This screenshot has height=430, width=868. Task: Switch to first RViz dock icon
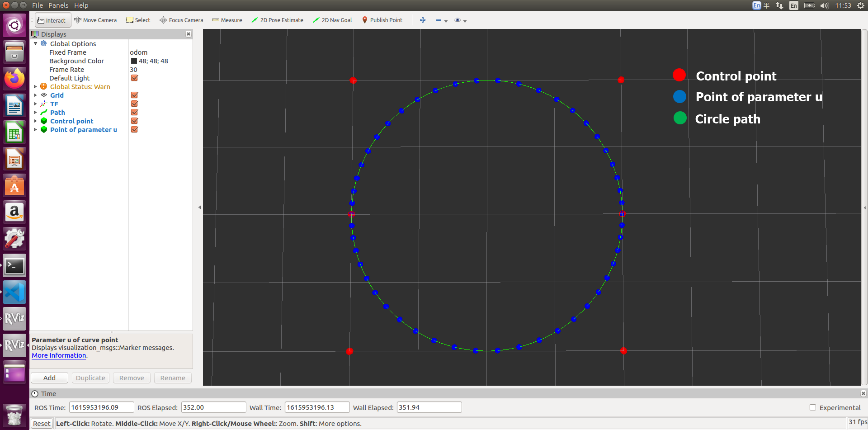tap(14, 319)
